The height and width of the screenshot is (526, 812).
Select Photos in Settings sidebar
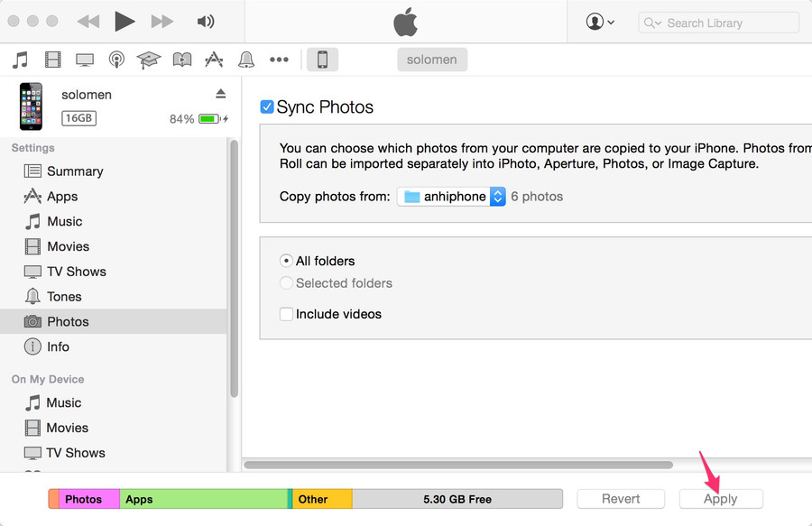pyautogui.click(x=114, y=321)
